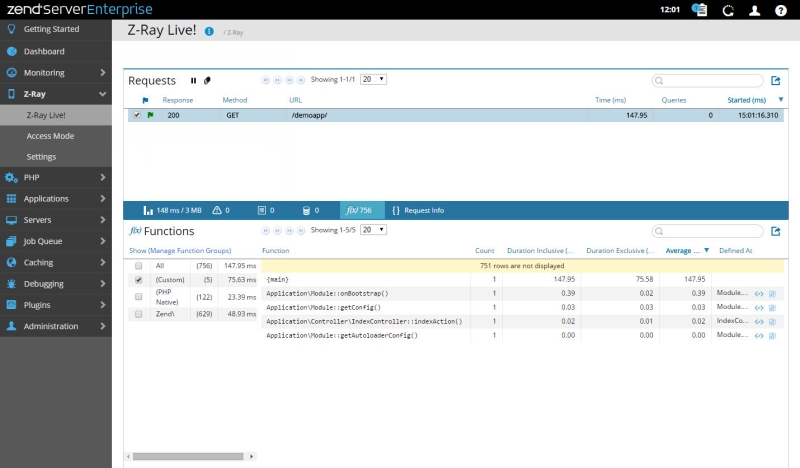
Task: Click the restart/refresh server icon
Action: (728, 10)
